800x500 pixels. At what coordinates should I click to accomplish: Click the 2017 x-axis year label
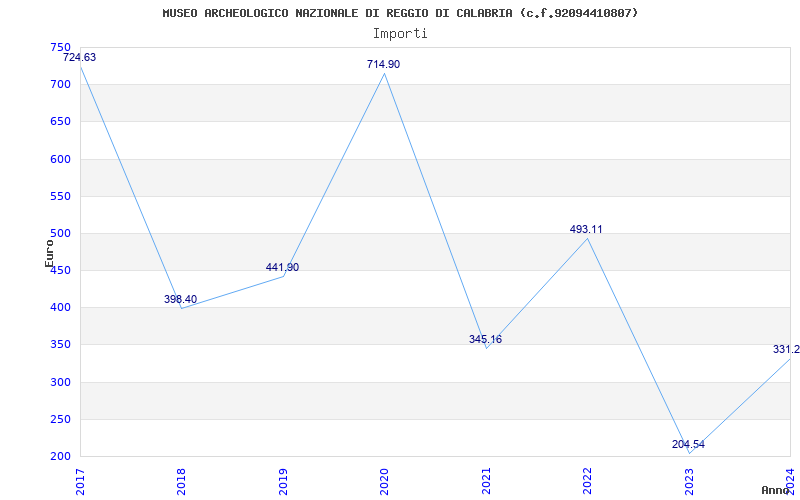tap(79, 480)
